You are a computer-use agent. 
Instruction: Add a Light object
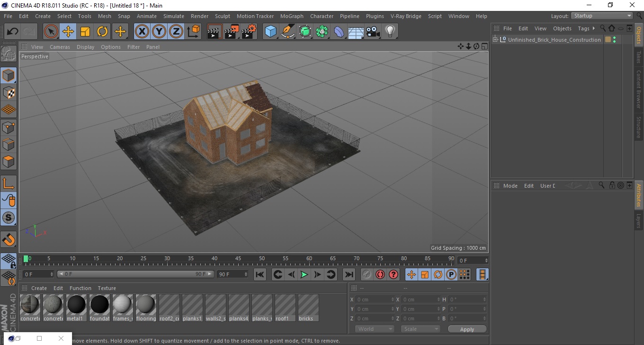[390, 32]
